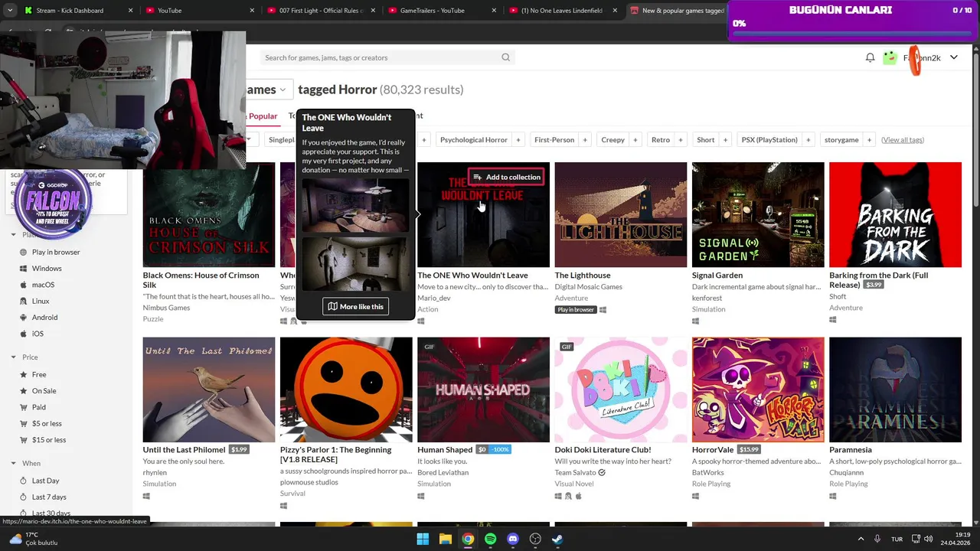Screen dimensions: 980x551
Task: Open the notifications bell icon
Action: tap(870, 57)
